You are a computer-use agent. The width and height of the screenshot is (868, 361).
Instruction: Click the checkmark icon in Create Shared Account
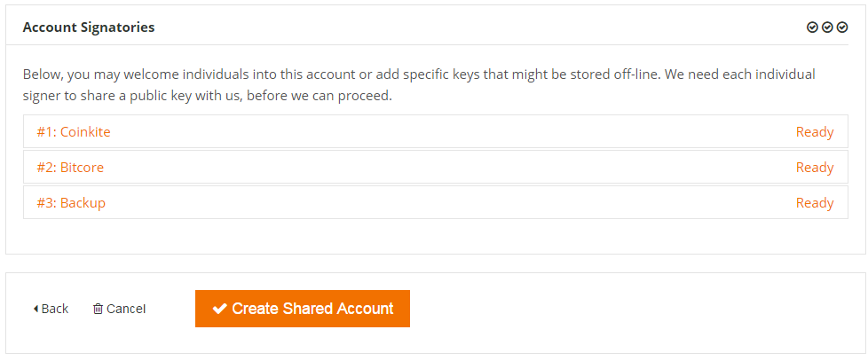pyautogui.click(x=219, y=309)
